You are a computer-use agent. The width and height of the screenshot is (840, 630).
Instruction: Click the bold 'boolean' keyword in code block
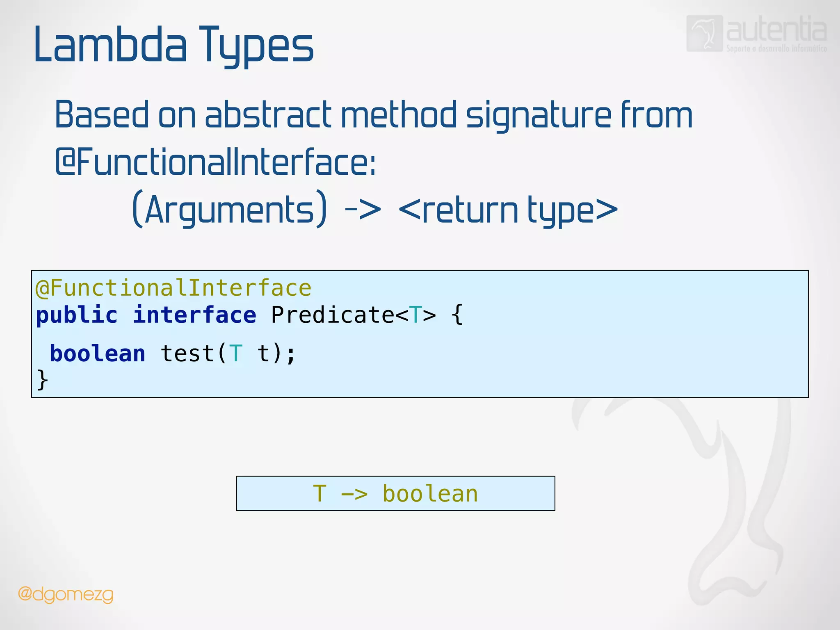point(98,354)
